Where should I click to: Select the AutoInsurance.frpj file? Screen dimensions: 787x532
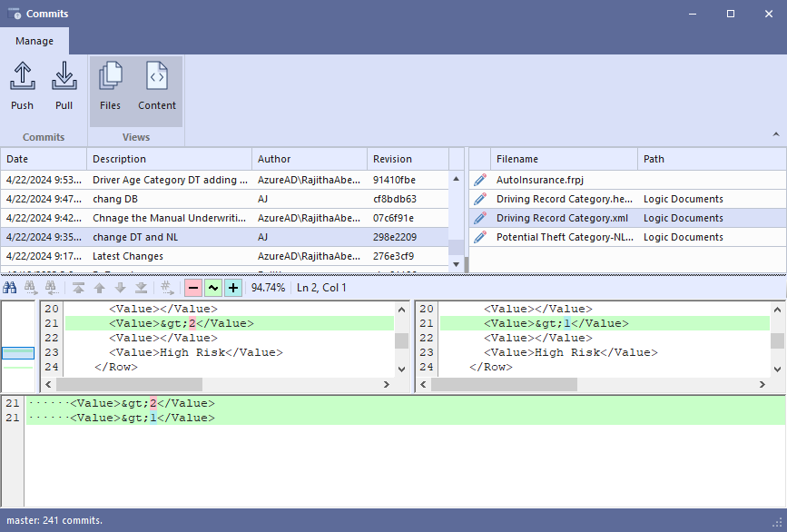click(627, 180)
